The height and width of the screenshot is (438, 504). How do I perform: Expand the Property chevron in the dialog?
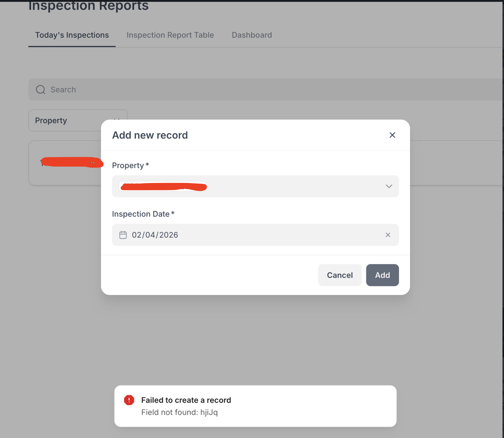coord(389,186)
